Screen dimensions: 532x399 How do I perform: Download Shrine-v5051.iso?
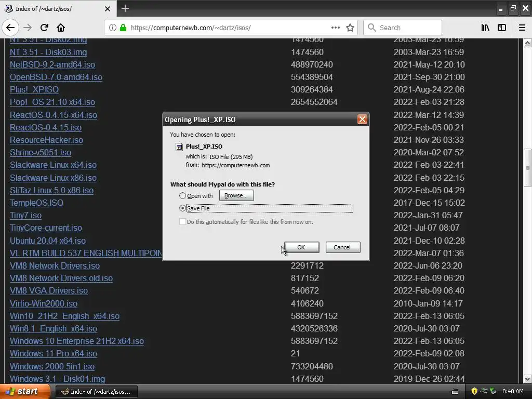[x=41, y=152]
